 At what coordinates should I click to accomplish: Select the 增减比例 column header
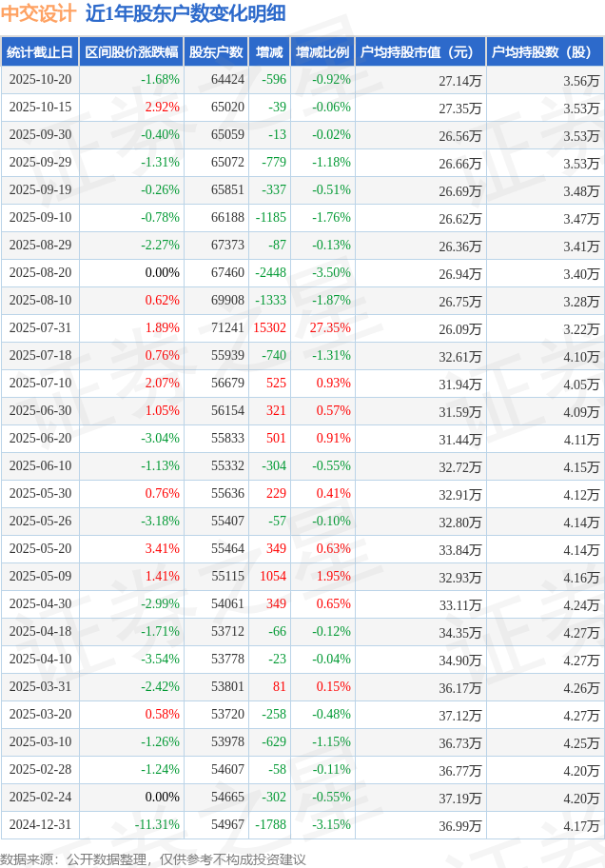(322, 52)
